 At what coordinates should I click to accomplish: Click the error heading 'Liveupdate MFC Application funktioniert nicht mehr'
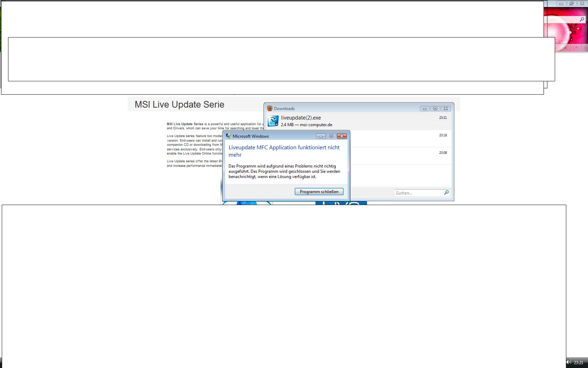click(x=284, y=151)
